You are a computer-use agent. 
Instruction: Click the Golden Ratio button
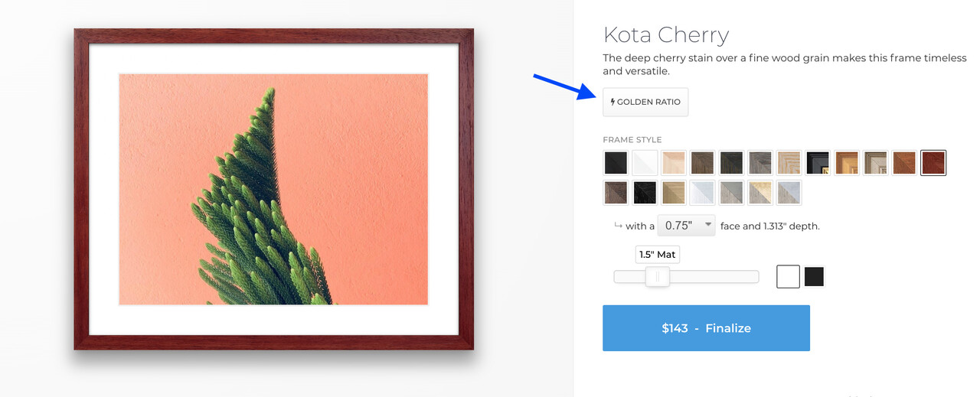coord(645,103)
